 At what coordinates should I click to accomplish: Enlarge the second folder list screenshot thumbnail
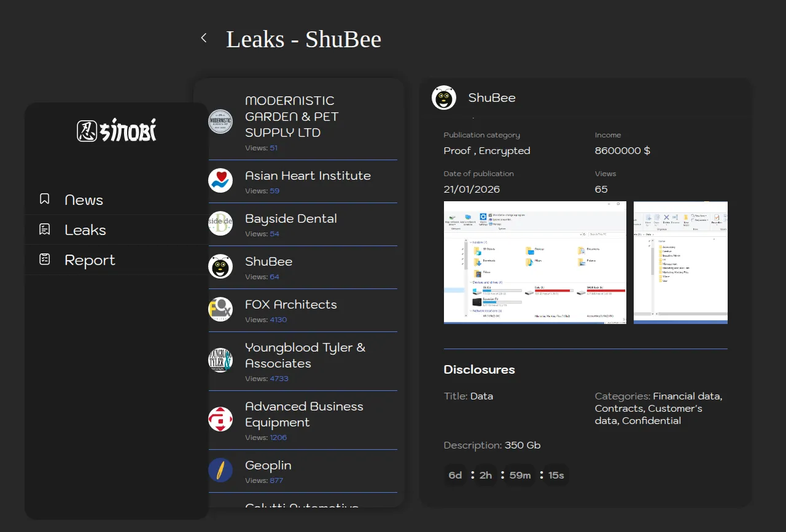click(680, 262)
